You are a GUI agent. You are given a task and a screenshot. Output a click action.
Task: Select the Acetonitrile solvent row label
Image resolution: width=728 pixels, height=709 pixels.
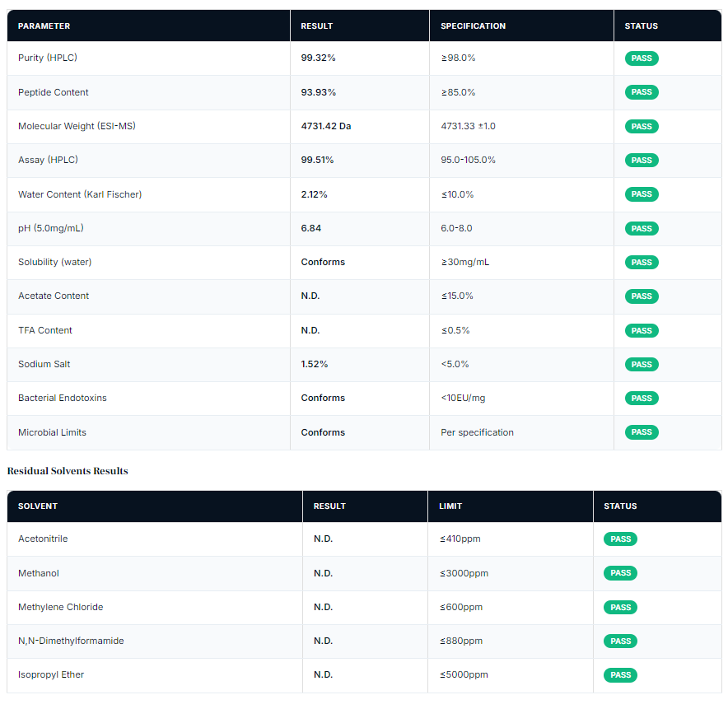[x=43, y=539]
